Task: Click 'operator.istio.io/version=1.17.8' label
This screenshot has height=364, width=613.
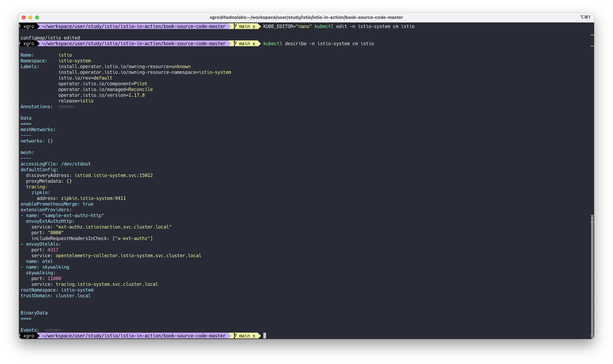Action: tap(102, 95)
